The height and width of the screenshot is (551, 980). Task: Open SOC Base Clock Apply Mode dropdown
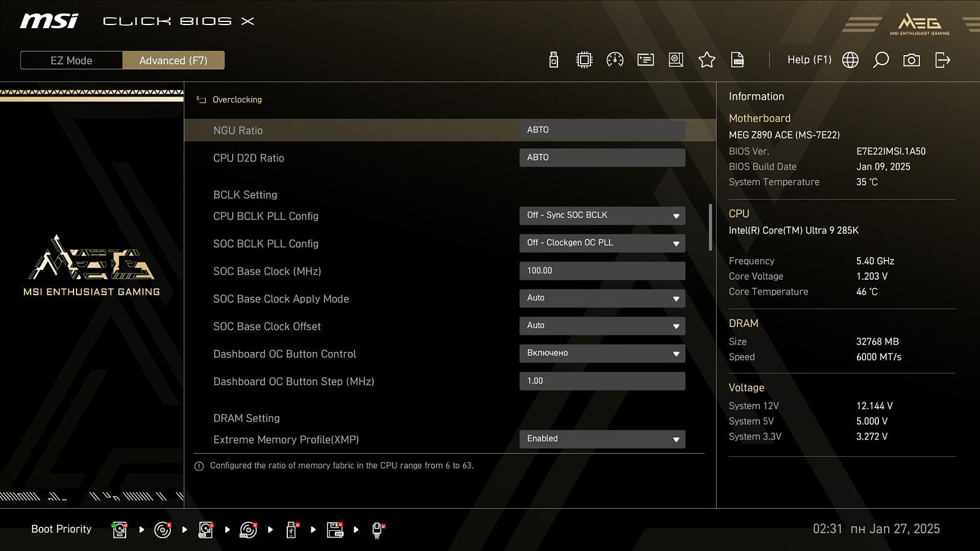[602, 298]
